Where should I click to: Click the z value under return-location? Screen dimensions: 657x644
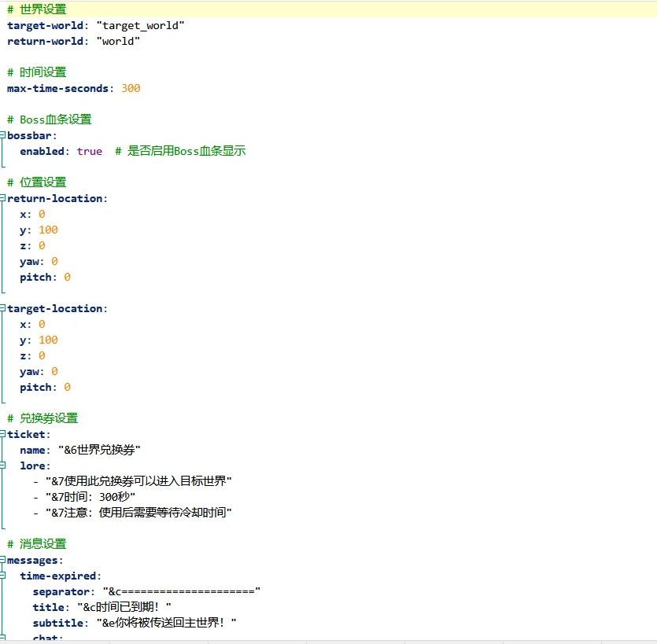pos(42,246)
